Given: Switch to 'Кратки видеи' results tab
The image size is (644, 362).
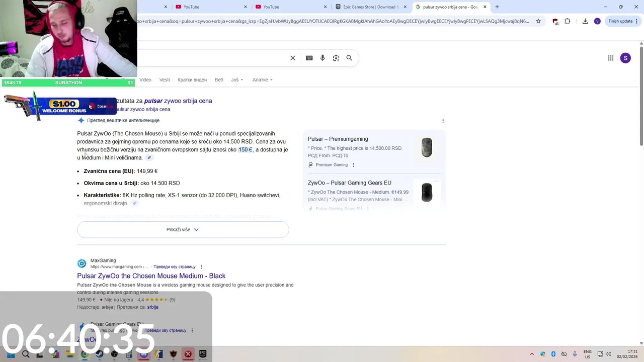Looking at the screenshot, I should (192, 80).
